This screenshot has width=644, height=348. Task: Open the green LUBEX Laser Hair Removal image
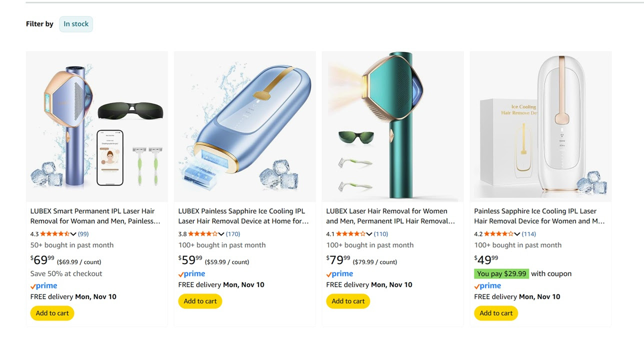[392, 126]
